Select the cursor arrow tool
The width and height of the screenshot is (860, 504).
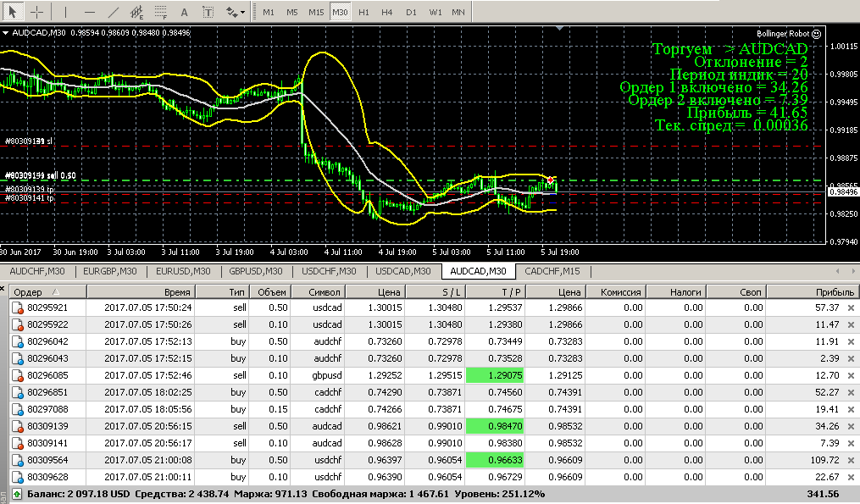pyautogui.click(x=14, y=13)
